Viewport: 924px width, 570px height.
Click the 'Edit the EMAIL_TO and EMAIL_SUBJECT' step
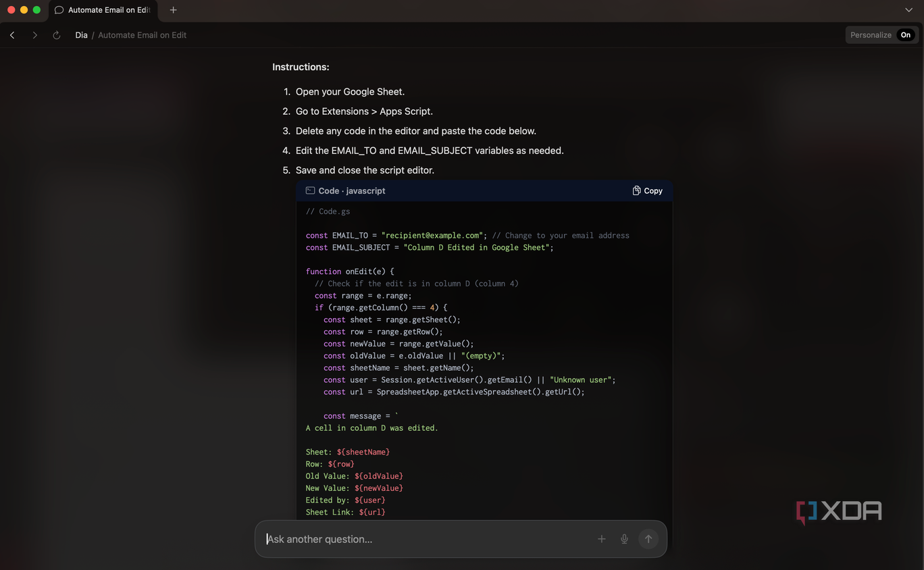click(430, 151)
